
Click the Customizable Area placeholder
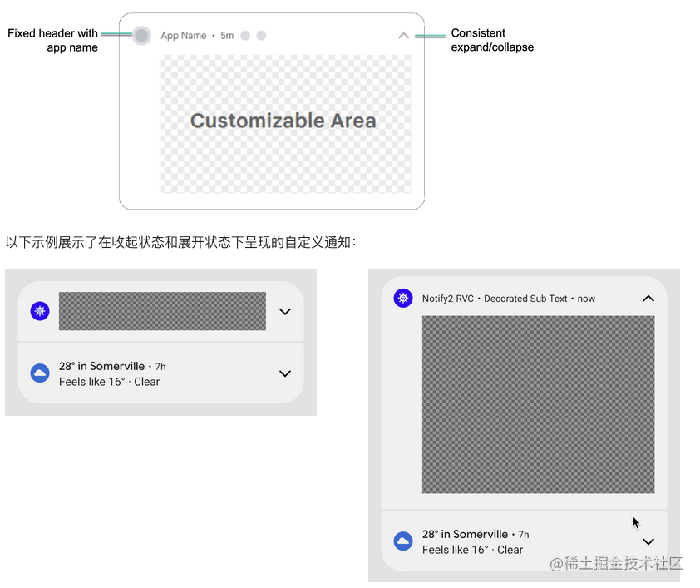click(x=286, y=124)
